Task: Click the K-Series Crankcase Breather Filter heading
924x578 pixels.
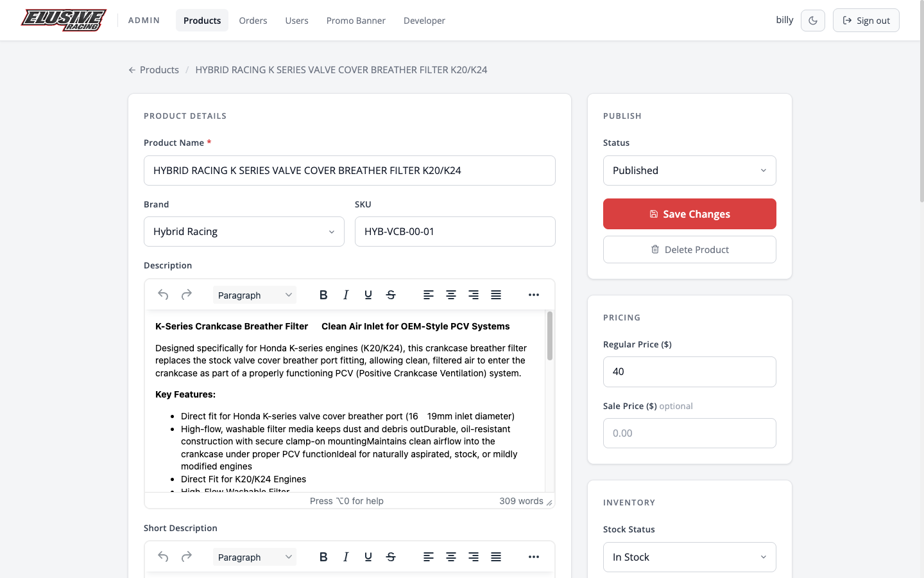Action: point(232,326)
